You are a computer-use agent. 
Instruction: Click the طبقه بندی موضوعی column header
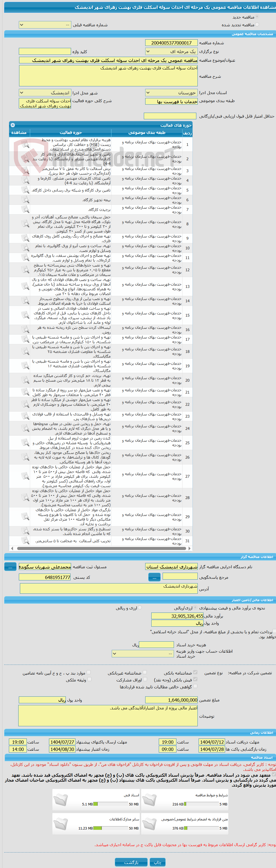(x=147, y=133)
